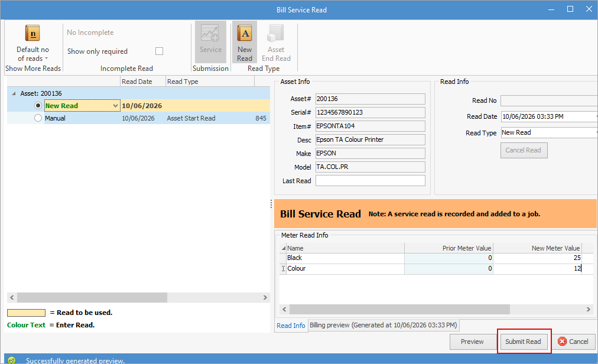This screenshot has width=598, height=364.
Task: Click the Asset# input field
Action: pyautogui.click(x=370, y=99)
